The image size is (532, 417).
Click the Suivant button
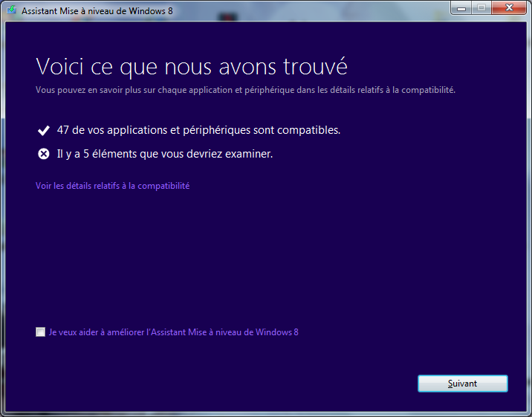click(x=463, y=384)
